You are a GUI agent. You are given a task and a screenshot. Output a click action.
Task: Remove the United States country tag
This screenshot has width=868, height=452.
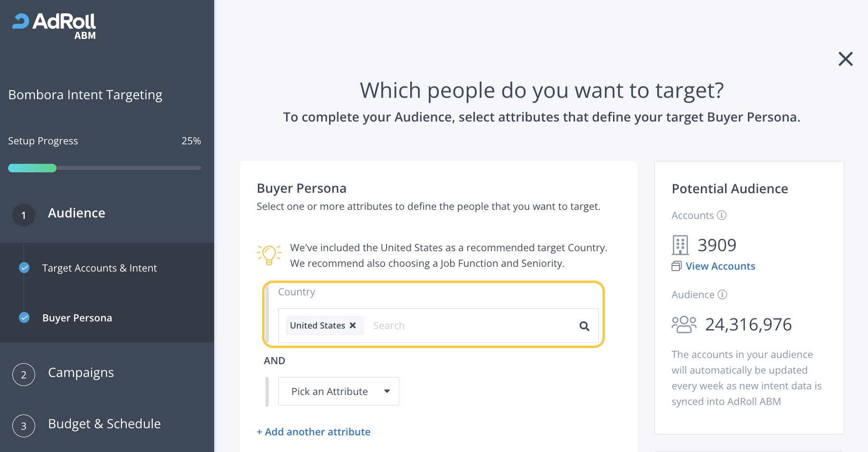353,325
